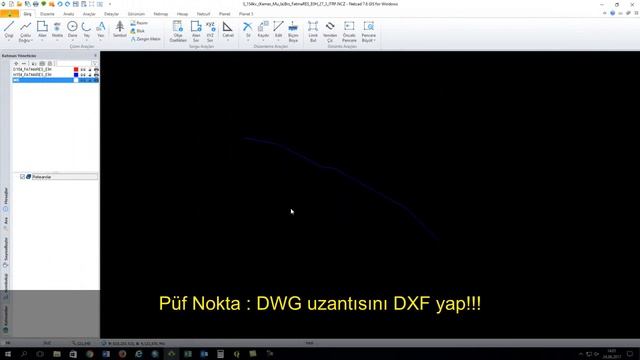Toggle lock icon of the red-swatch layer
The height and width of the screenshot is (360, 640).
[90, 70]
